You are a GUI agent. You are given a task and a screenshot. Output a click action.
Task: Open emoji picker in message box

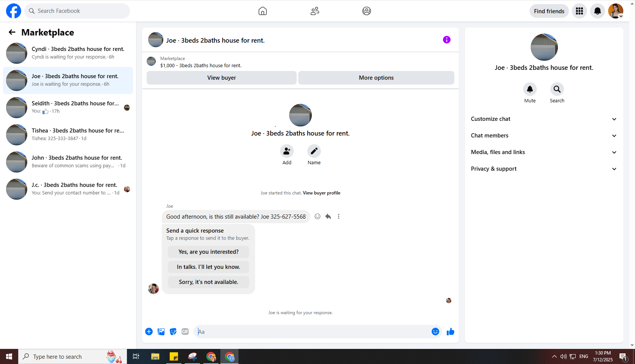pyautogui.click(x=435, y=332)
